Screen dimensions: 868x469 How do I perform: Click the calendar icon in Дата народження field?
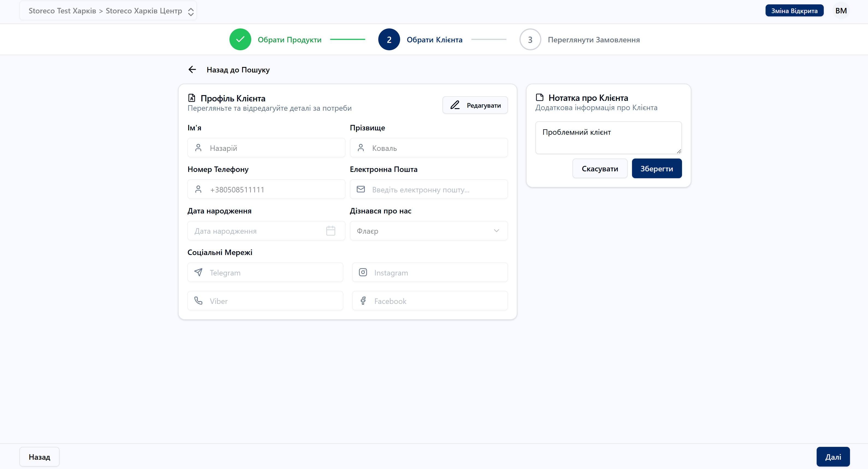(330, 231)
